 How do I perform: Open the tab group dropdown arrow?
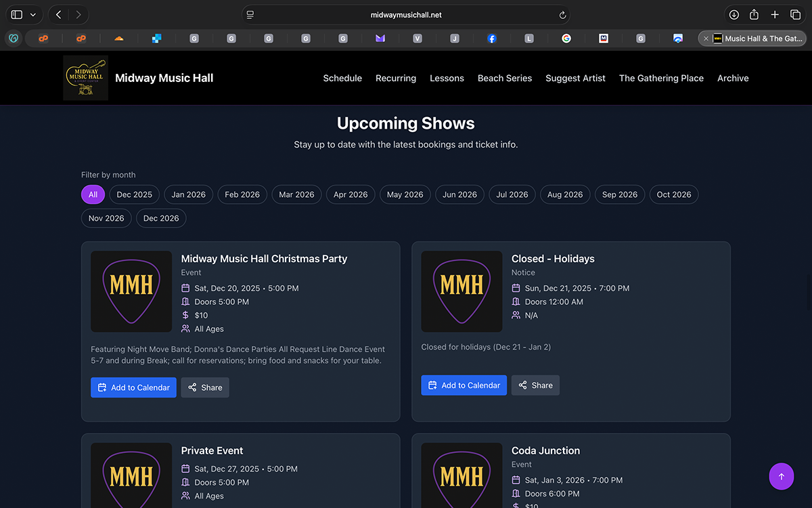pyautogui.click(x=32, y=14)
